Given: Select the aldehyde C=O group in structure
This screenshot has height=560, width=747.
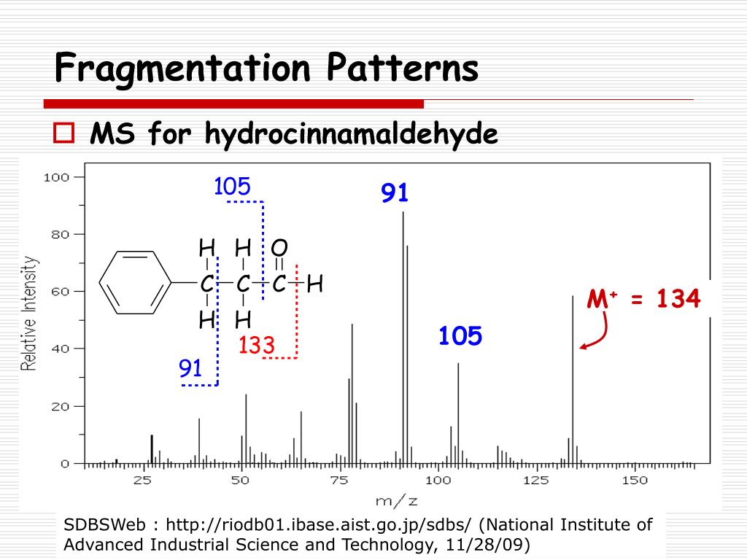Looking at the screenshot, I should point(279,262).
